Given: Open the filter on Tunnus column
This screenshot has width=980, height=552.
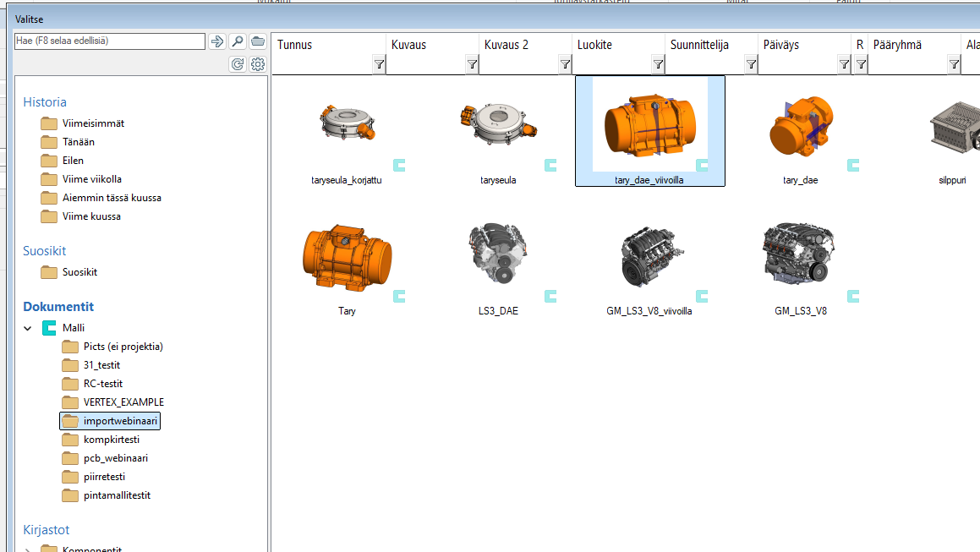Looking at the screenshot, I should coord(379,64).
